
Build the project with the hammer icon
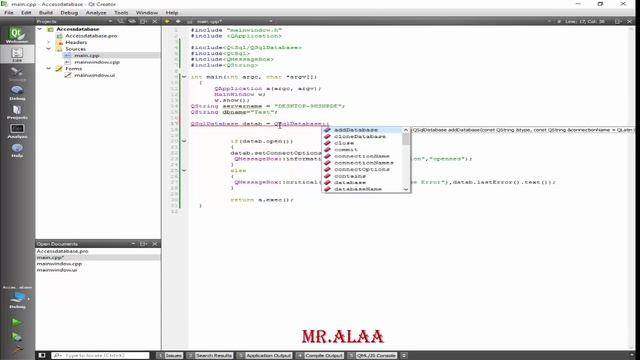click(x=17, y=350)
